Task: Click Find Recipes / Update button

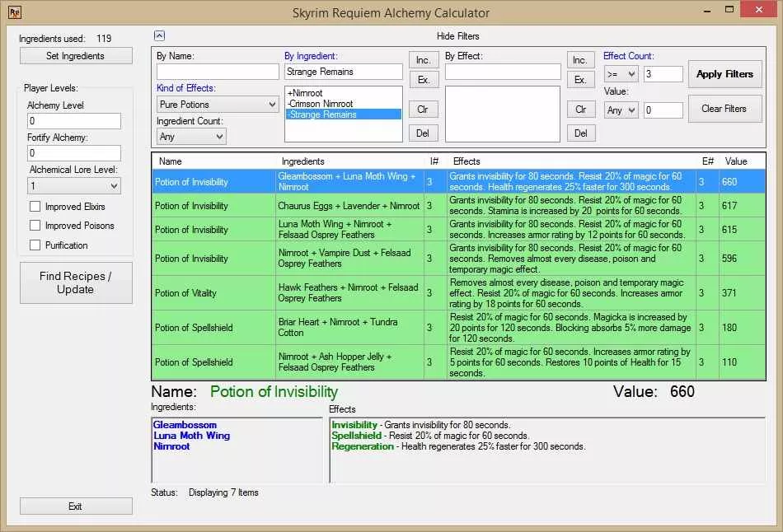Action: [x=76, y=282]
